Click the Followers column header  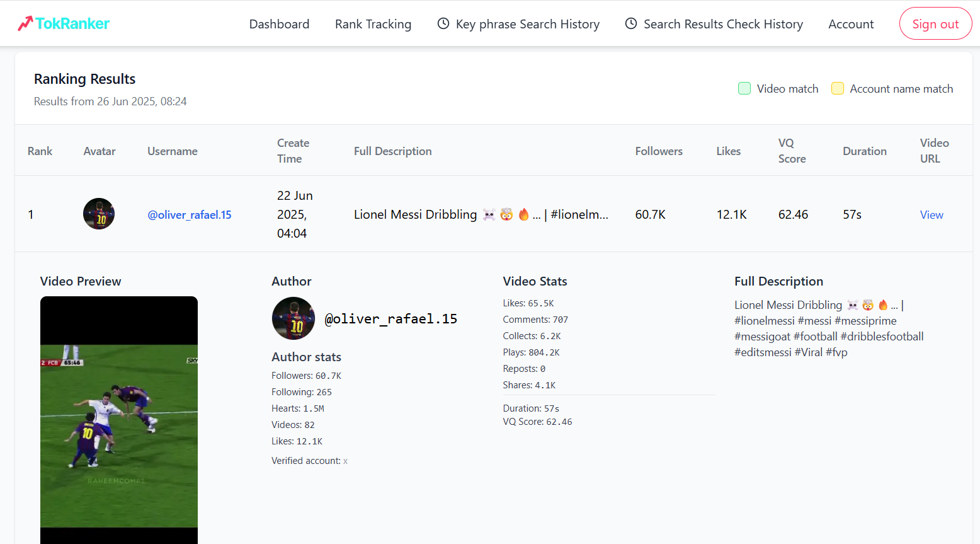(x=659, y=151)
